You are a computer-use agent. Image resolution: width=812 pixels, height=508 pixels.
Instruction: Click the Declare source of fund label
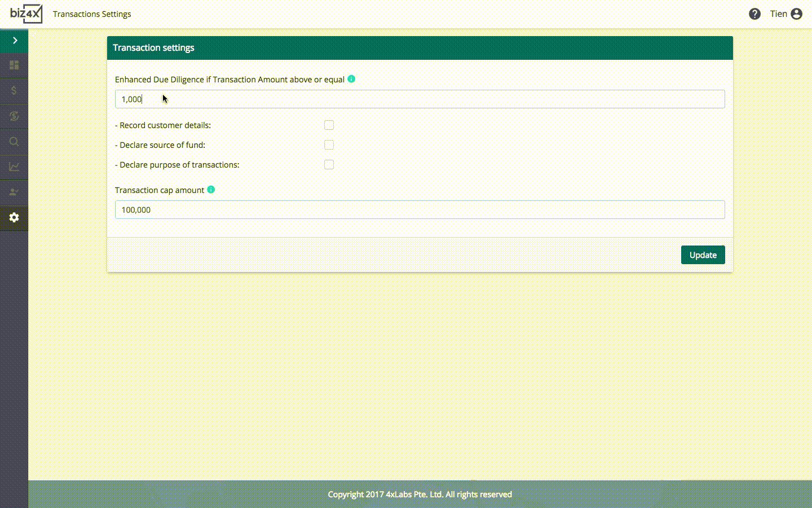click(x=160, y=145)
